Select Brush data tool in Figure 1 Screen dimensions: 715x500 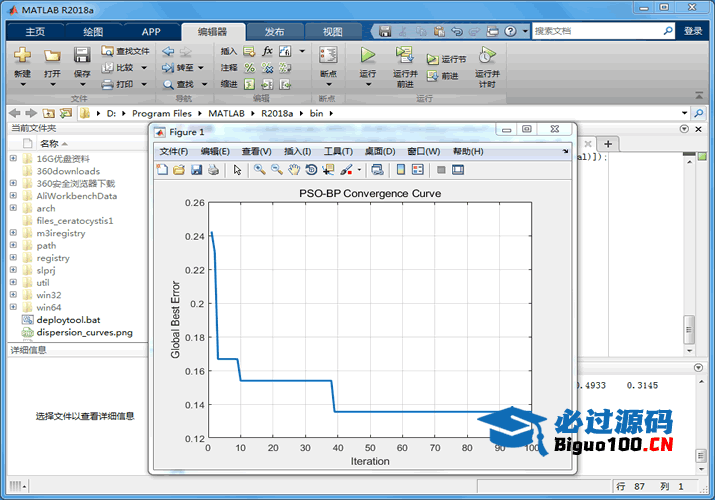pos(346,170)
